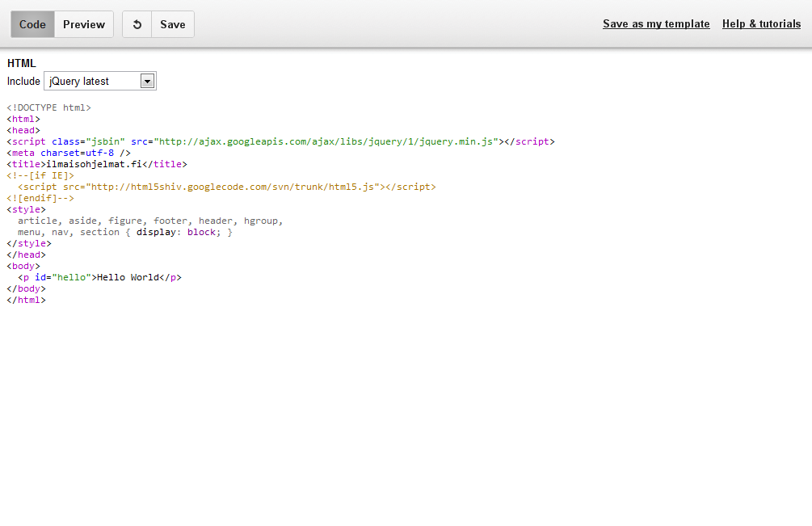Open the Save as my template link

pyautogui.click(x=656, y=23)
